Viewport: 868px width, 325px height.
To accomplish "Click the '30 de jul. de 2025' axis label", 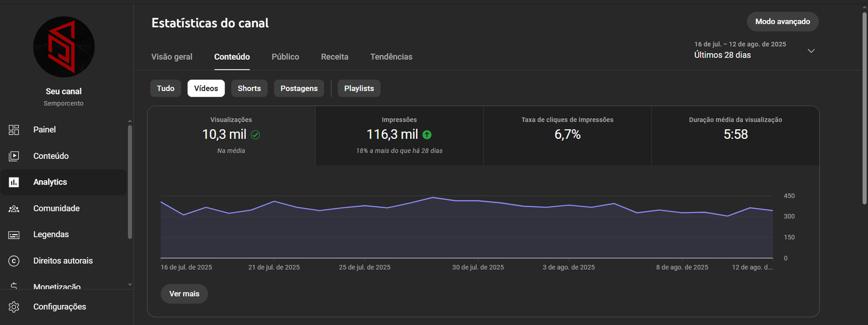I will (478, 267).
